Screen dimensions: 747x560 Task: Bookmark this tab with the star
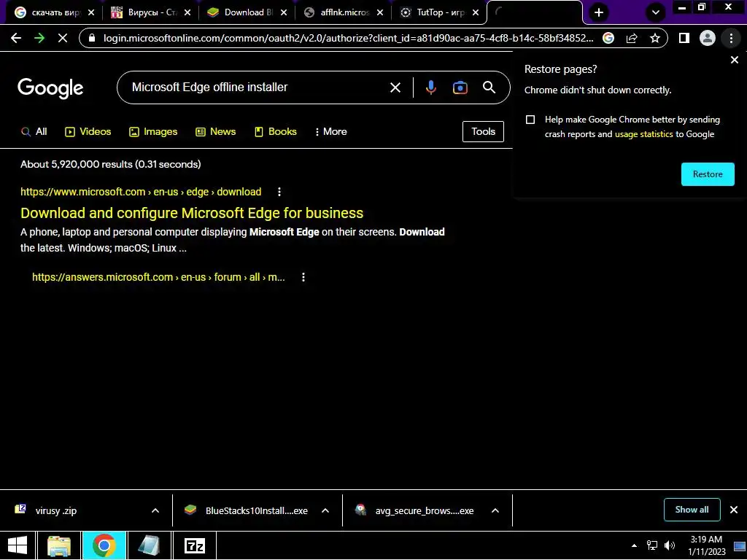tap(655, 38)
